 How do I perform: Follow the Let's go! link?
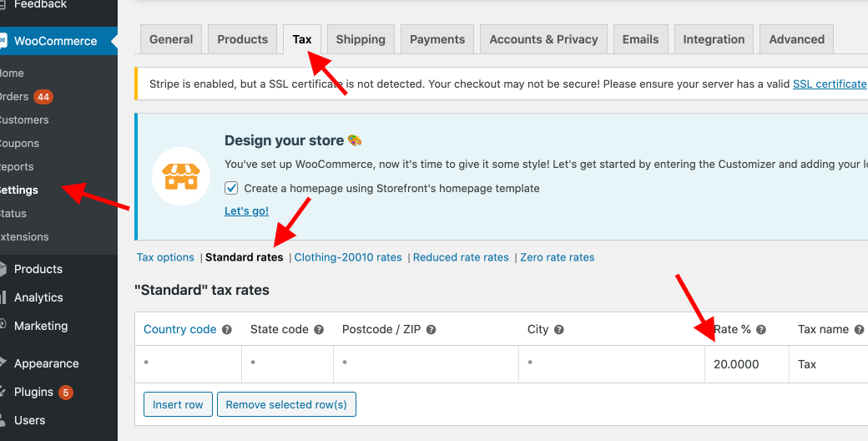(x=246, y=211)
